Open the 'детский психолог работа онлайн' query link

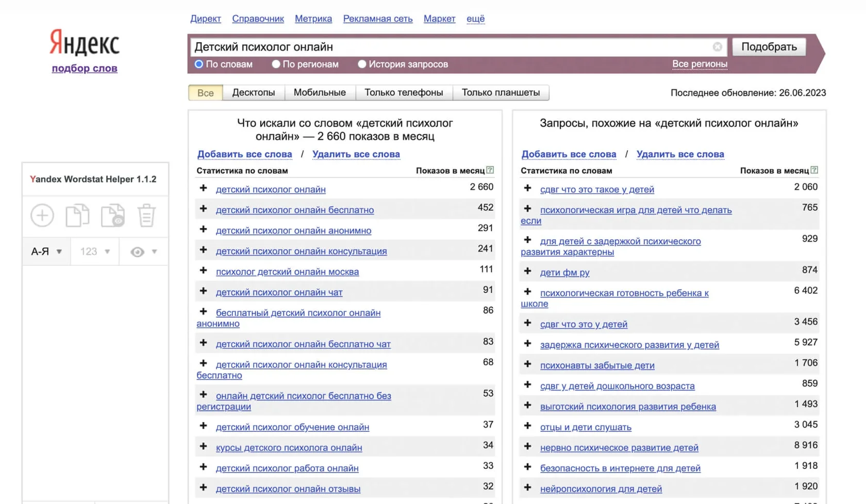tap(287, 468)
